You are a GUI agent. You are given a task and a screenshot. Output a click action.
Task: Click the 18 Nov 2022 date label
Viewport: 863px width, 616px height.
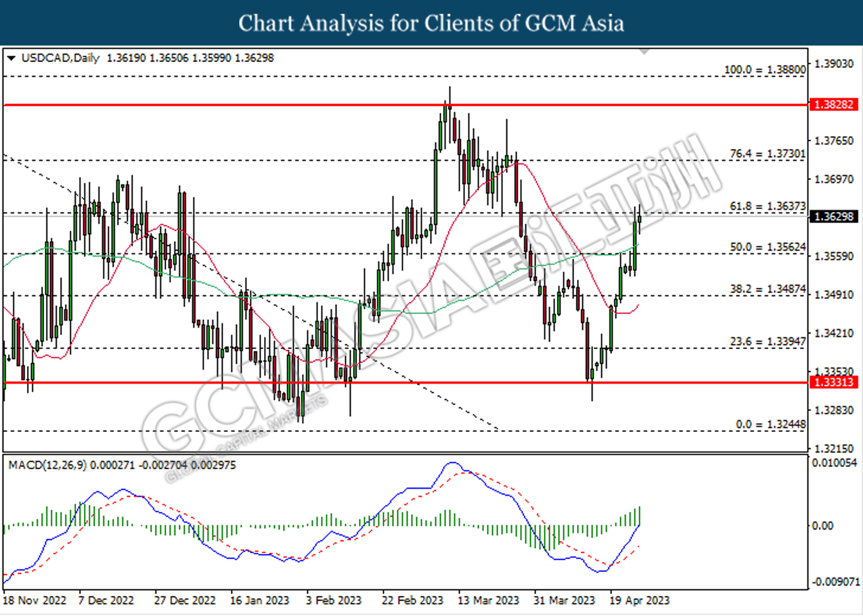(x=35, y=600)
